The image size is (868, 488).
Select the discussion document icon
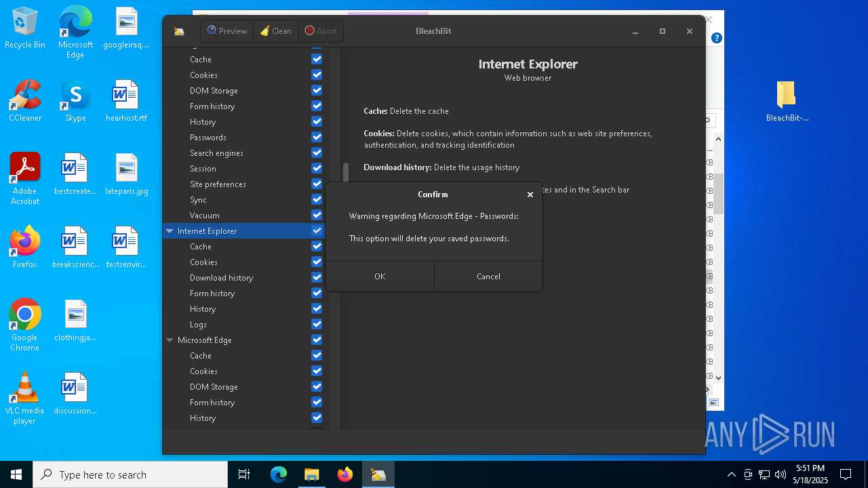point(75,394)
